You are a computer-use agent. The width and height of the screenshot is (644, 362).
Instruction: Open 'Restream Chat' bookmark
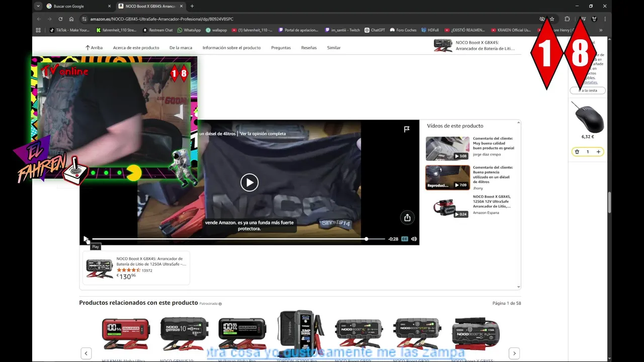point(157,30)
